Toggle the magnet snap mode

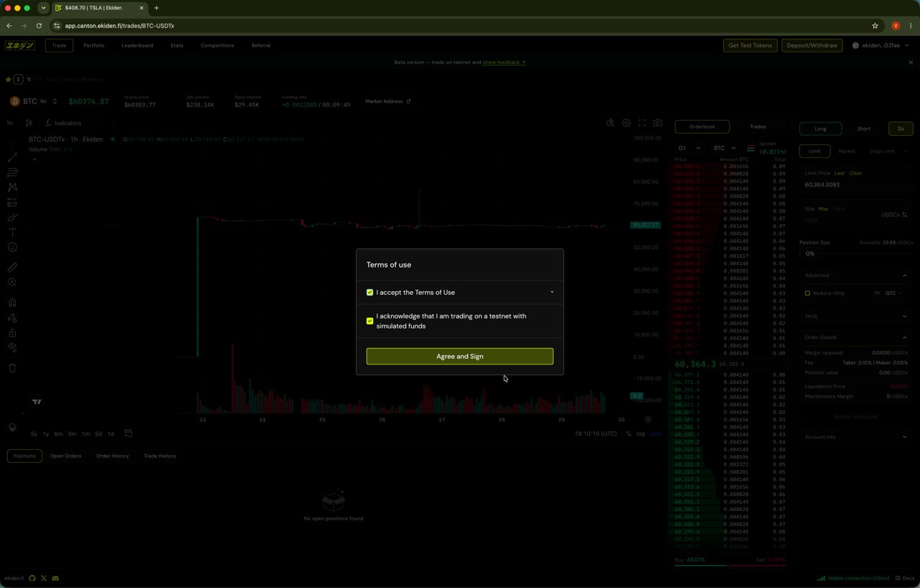click(x=12, y=303)
